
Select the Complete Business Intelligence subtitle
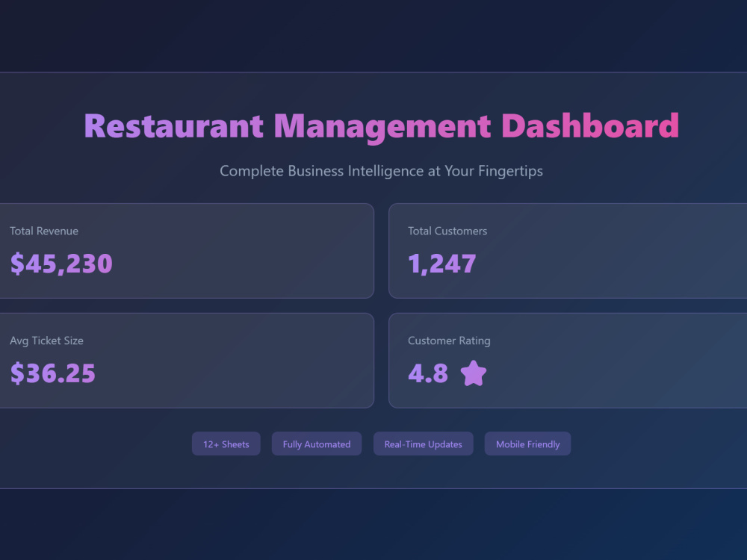[x=382, y=170]
